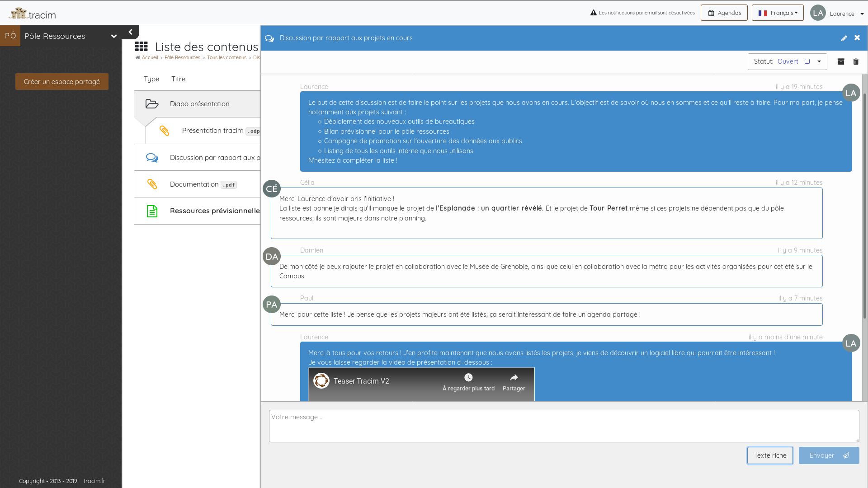Click the paperclip icon next to Présentation tracim
Image resolution: width=868 pixels, height=488 pixels.
tap(165, 131)
